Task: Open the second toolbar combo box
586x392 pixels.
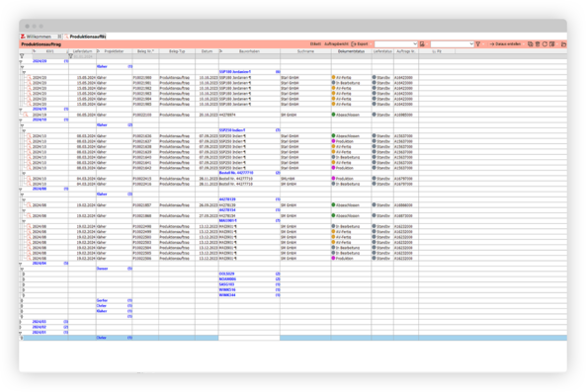Action: tap(452, 44)
